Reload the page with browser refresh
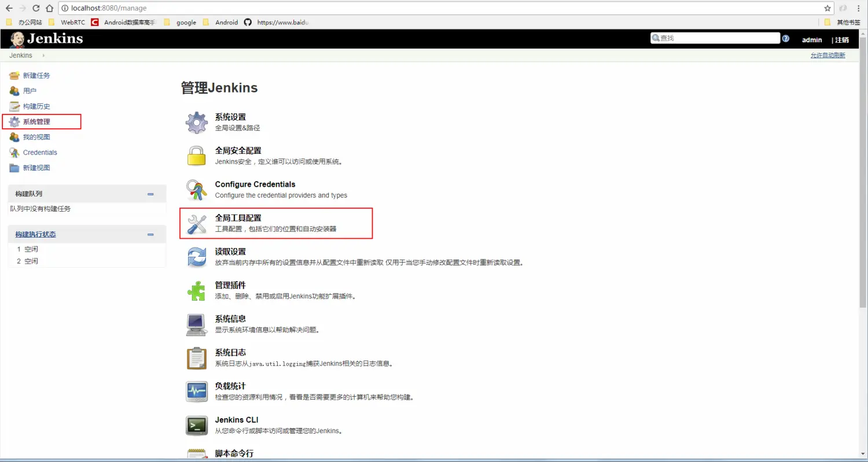 (36, 8)
